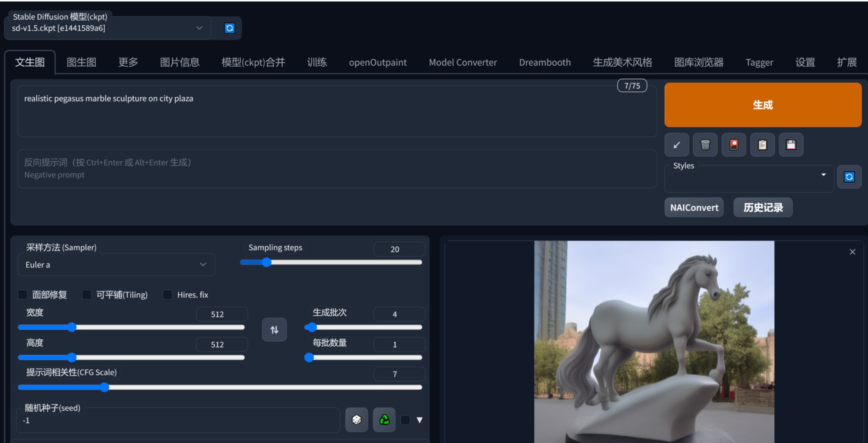
Task: Adjust the 宽度 width slider
Action: click(131, 327)
